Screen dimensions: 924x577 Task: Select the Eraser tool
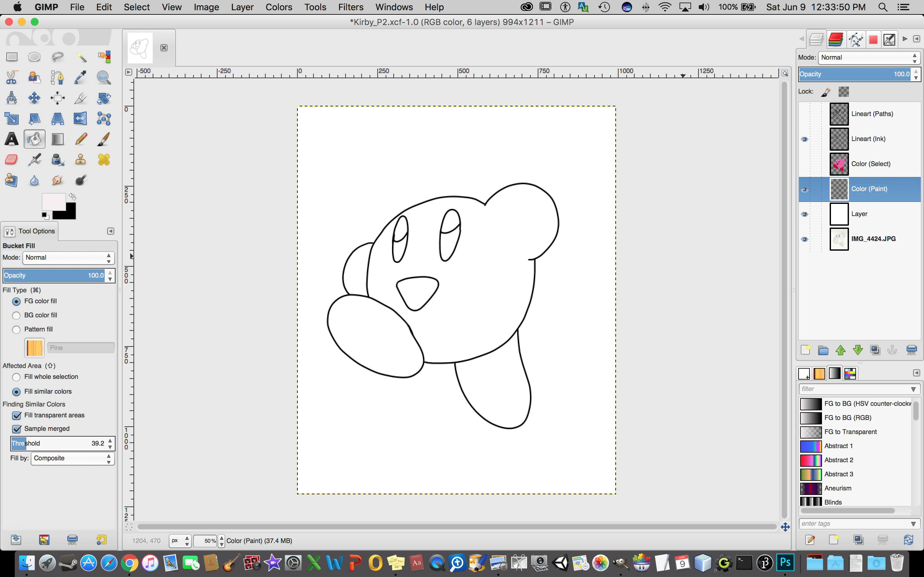coord(12,160)
